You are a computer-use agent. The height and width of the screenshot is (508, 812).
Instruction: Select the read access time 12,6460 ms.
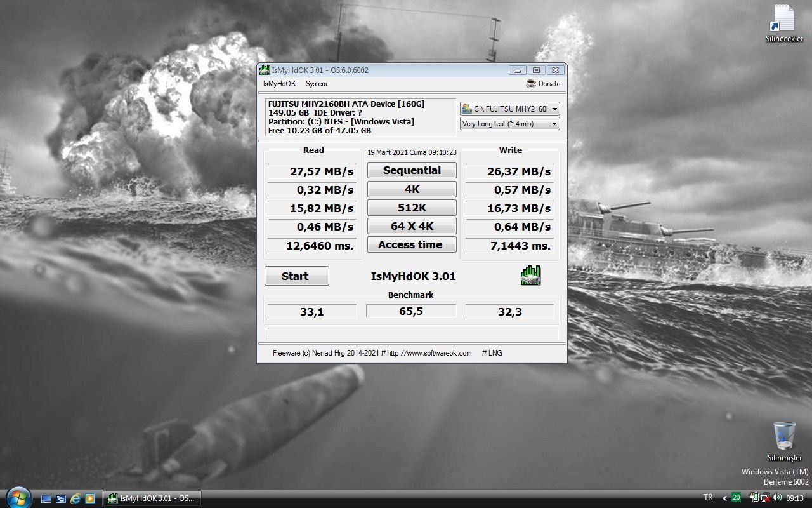click(x=312, y=246)
